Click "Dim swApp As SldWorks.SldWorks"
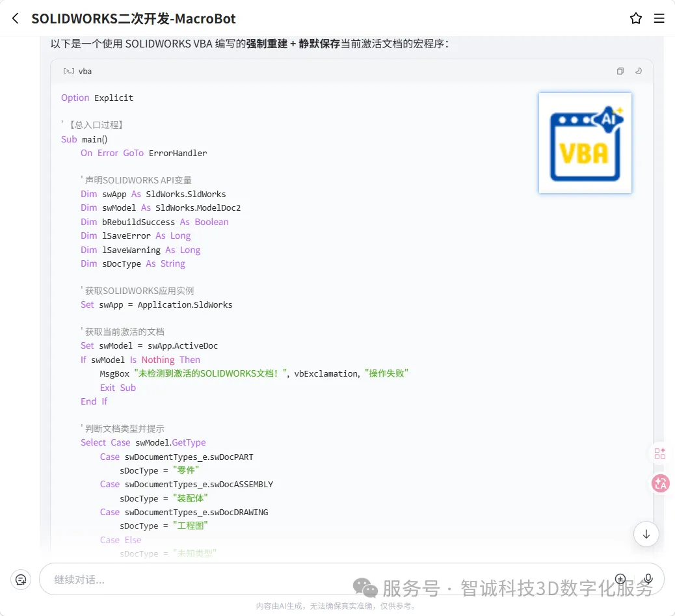Image resolution: width=675 pixels, height=616 pixels. pyautogui.click(x=153, y=194)
